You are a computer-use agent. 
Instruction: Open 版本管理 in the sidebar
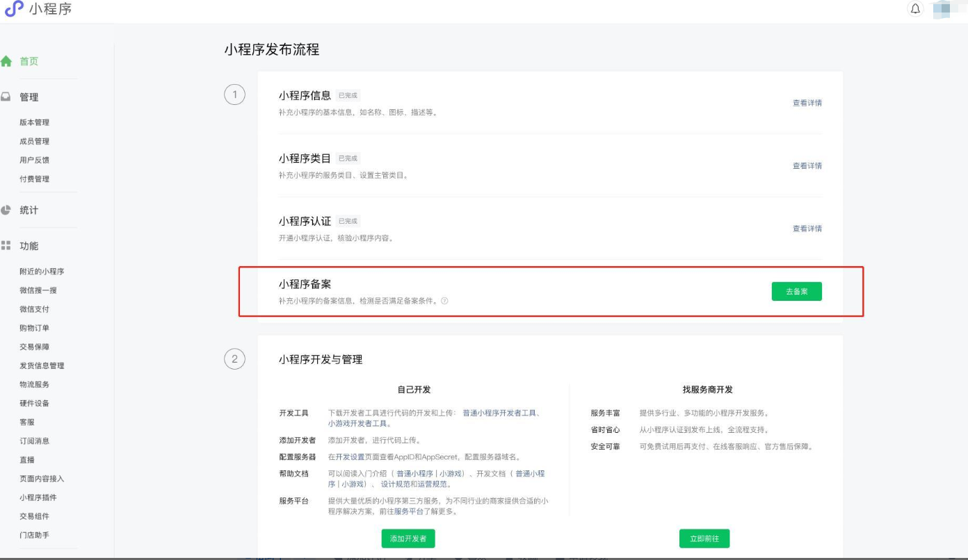tap(34, 122)
